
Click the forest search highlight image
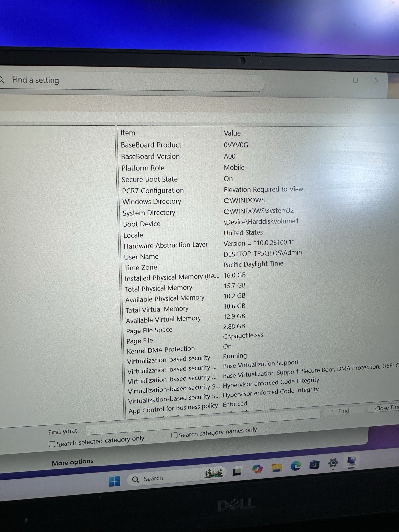pyautogui.click(x=214, y=473)
